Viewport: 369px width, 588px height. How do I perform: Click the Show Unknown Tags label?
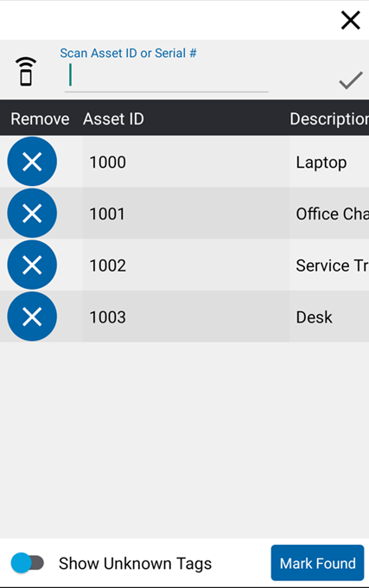pos(135,564)
